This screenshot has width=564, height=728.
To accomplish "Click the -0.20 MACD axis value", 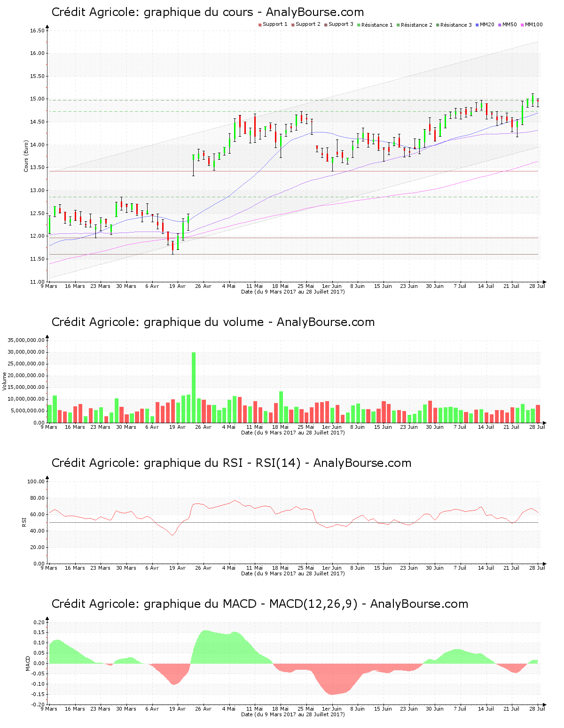I will (39, 705).
